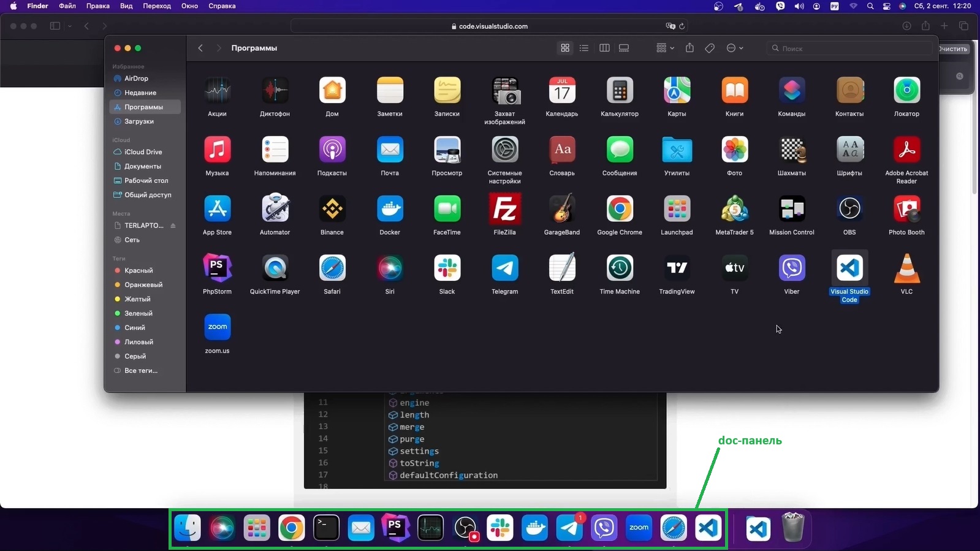Select the Синий blue tag
Screen dimensions: 980x551
coord(145,327)
